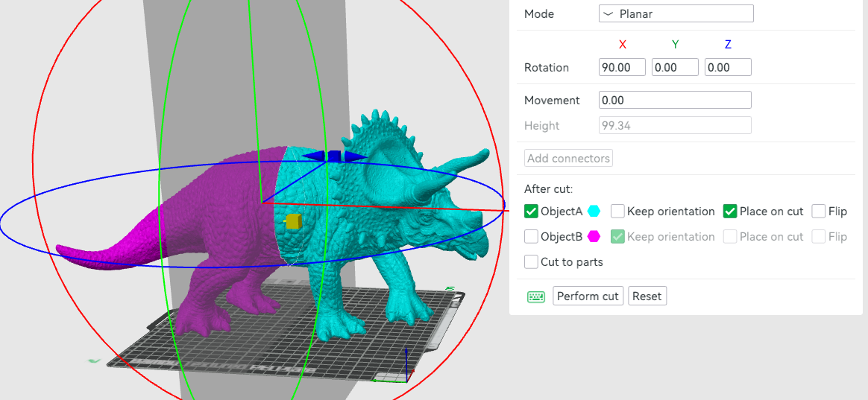This screenshot has height=400, width=868.
Task: Click the Reset button
Action: [x=647, y=296]
